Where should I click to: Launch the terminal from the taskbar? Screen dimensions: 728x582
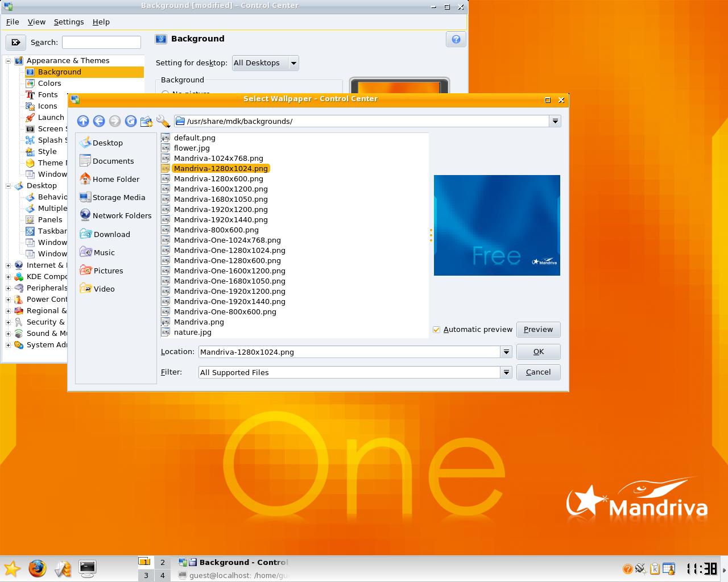[x=87, y=568]
